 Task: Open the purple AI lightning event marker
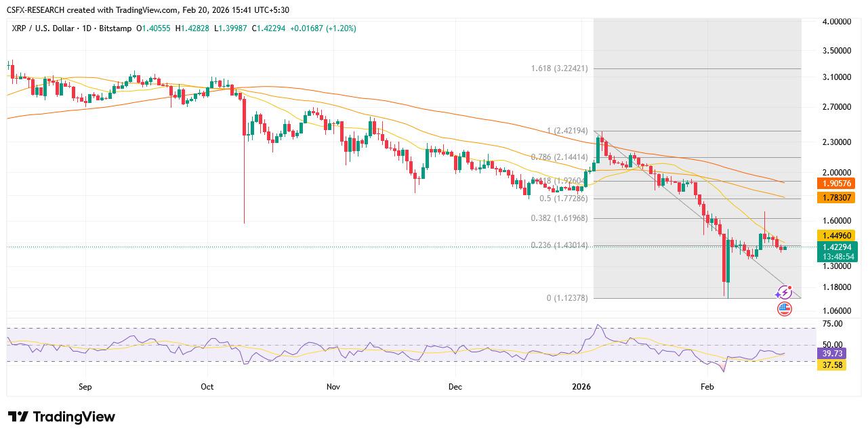(784, 293)
